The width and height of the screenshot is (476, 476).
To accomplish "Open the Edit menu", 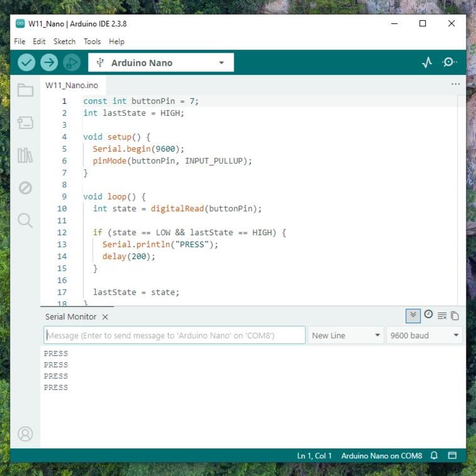I will (x=39, y=42).
